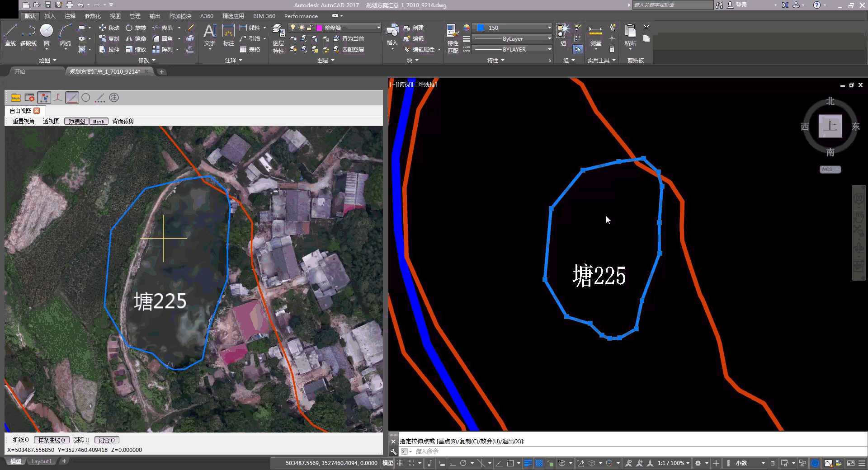Click the 背面裁剪 backface culling button
868x470 pixels.
[123, 121]
